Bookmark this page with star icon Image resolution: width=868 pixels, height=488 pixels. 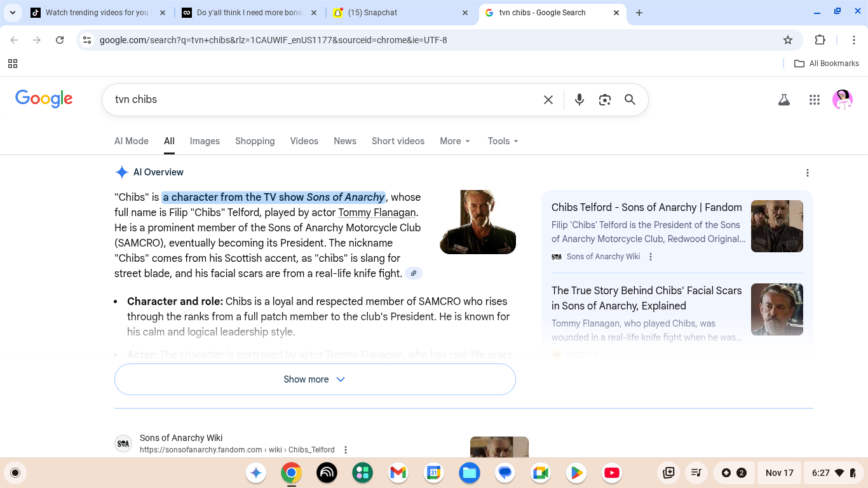pos(788,40)
